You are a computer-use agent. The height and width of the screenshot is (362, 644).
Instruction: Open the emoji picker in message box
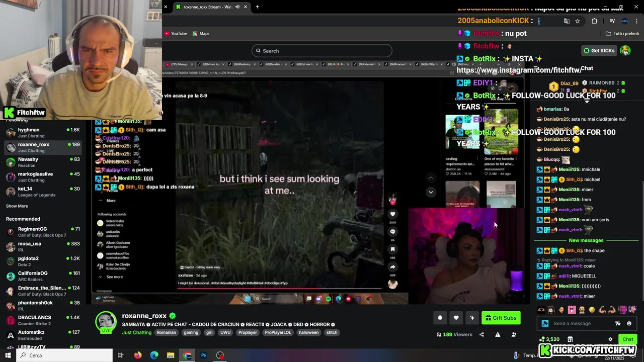(629, 323)
